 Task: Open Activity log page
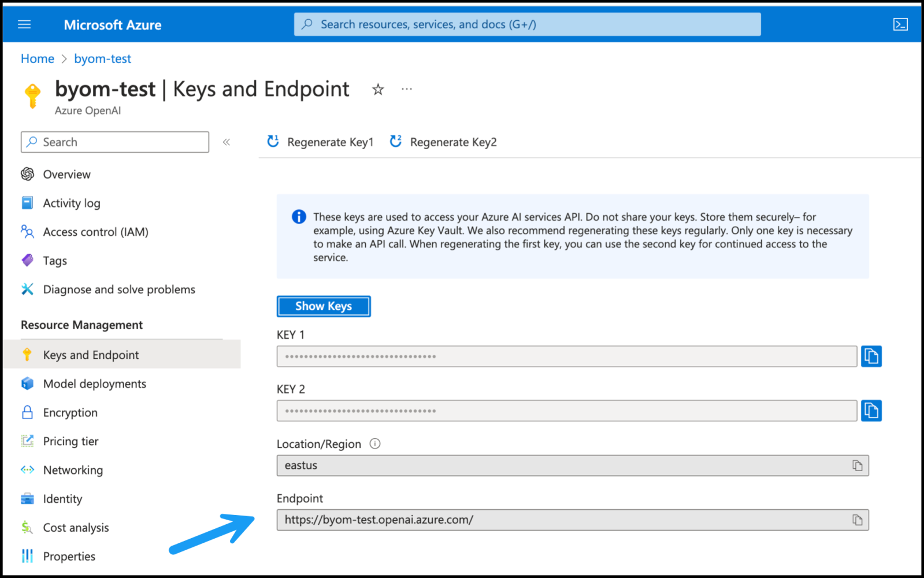tap(72, 203)
